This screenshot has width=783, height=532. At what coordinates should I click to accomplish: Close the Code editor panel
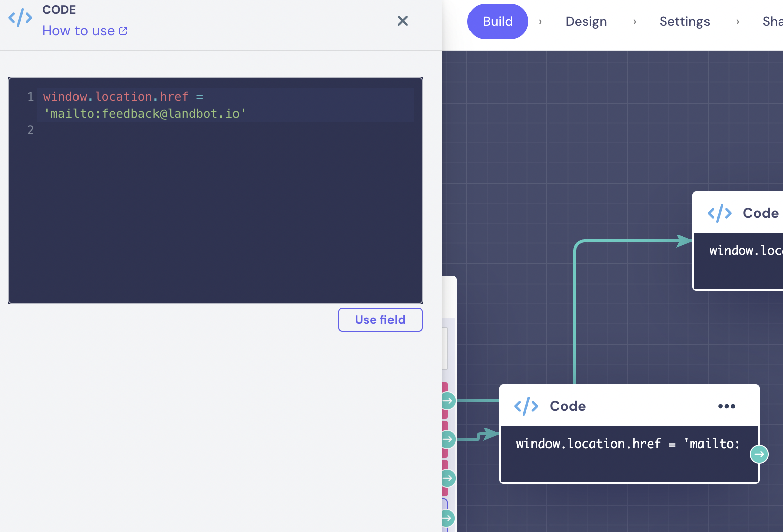[402, 21]
